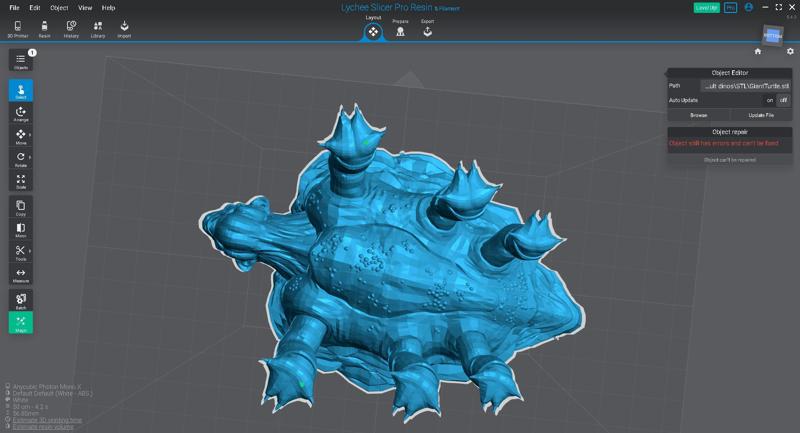Click the Default resin profile text
The image size is (800, 433).
tap(53, 393)
